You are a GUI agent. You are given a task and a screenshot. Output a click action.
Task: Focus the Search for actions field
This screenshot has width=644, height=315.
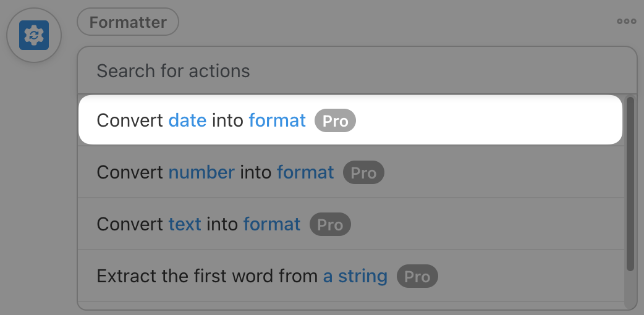pos(356,71)
